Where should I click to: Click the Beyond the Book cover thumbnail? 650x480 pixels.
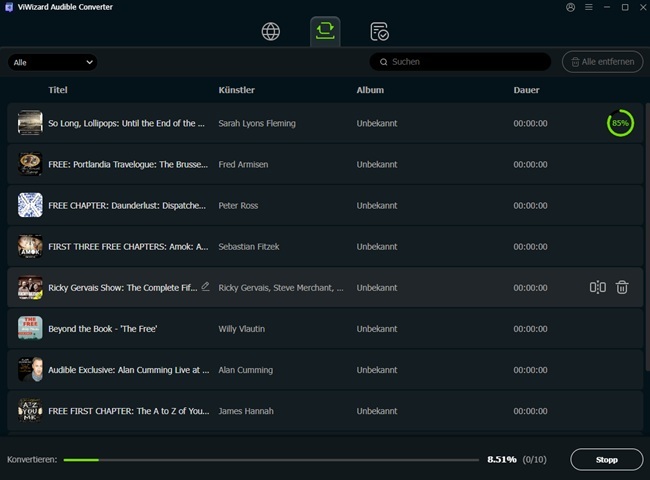pos(30,328)
